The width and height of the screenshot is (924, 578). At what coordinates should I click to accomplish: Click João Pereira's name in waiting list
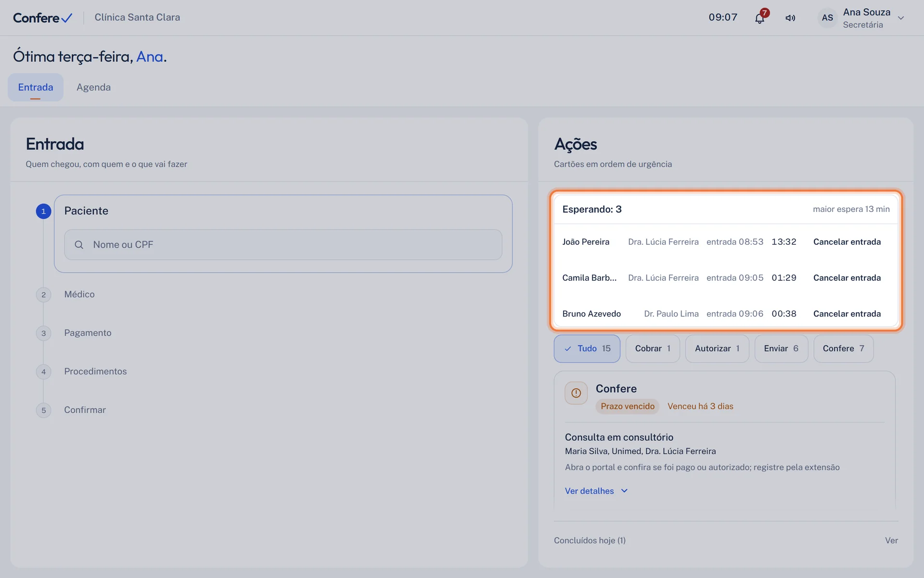586,242
